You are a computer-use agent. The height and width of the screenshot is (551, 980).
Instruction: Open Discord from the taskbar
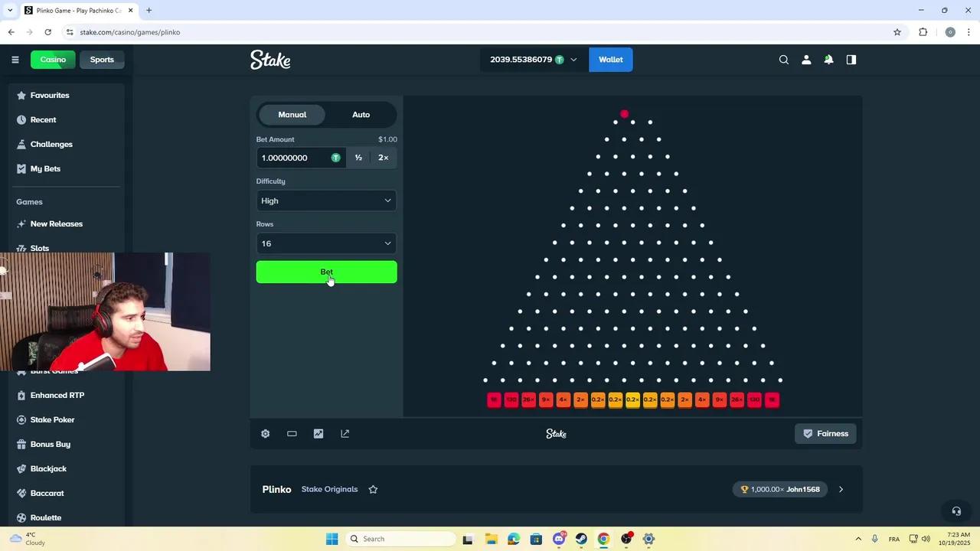(559, 539)
